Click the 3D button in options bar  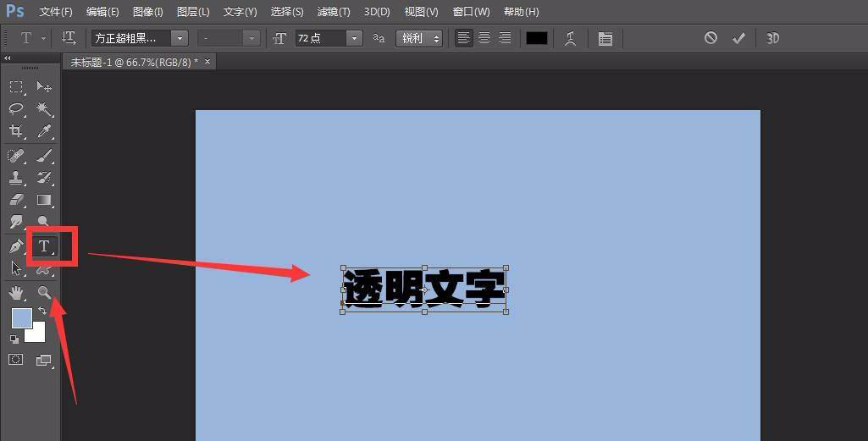coord(772,38)
